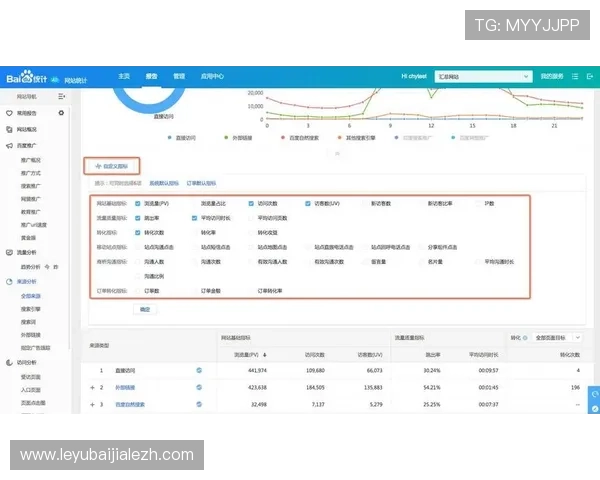Expand the 外部链接 row in the table
600x480 pixels.
(91, 387)
